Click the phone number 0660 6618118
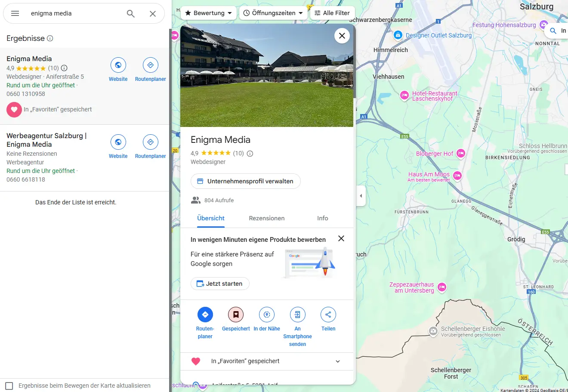The height and width of the screenshot is (392, 568). [26, 179]
